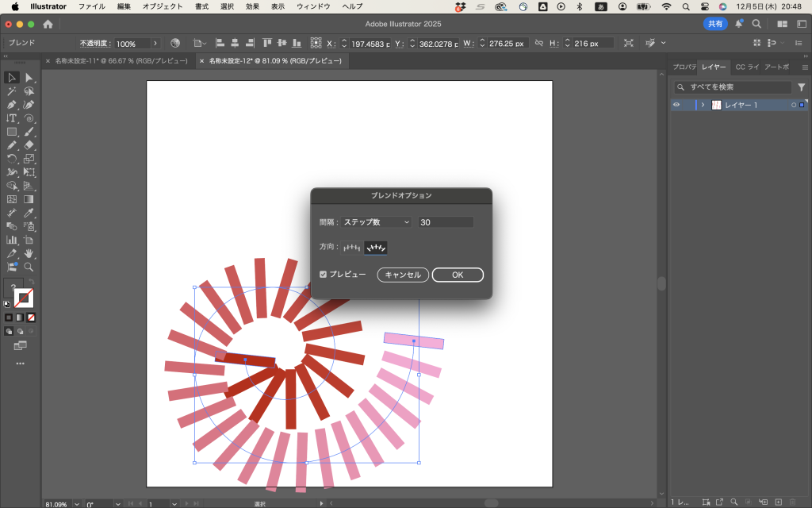This screenshot has height=508, width=812.
Task: Click the layers filter funnel icon
Action: (x=801, y=87)
